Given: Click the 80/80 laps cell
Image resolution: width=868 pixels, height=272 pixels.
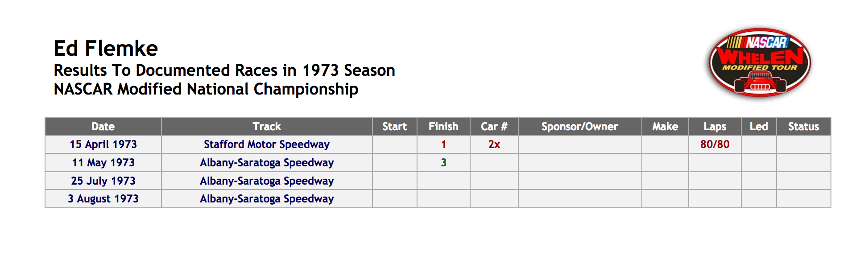Looking at the screenshot, I should [715, 144].
